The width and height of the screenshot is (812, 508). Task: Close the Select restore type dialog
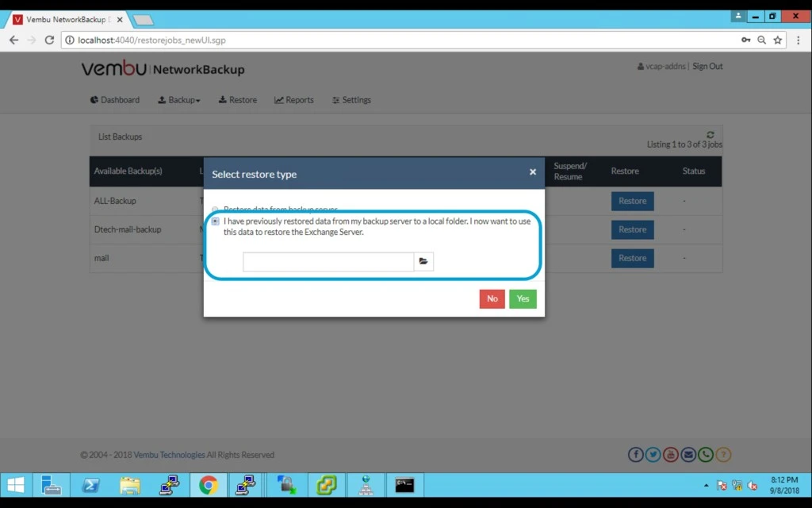(x=532, y=172)
